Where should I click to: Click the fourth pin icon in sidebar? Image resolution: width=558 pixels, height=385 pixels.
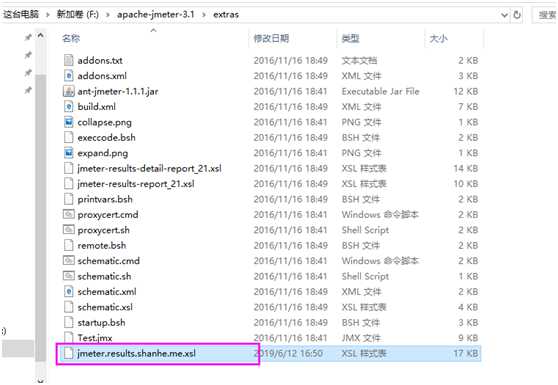28,90
